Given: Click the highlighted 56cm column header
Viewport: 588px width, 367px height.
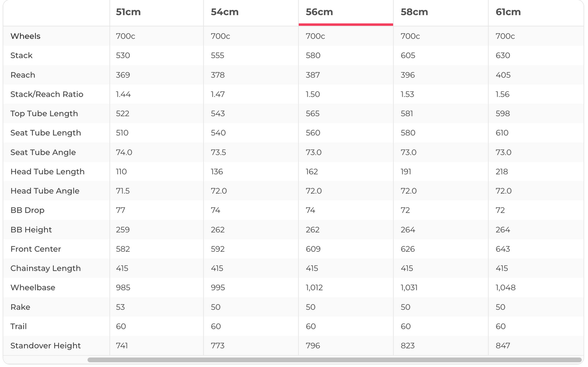Looking at the screenshot, I should coord(319,12).
